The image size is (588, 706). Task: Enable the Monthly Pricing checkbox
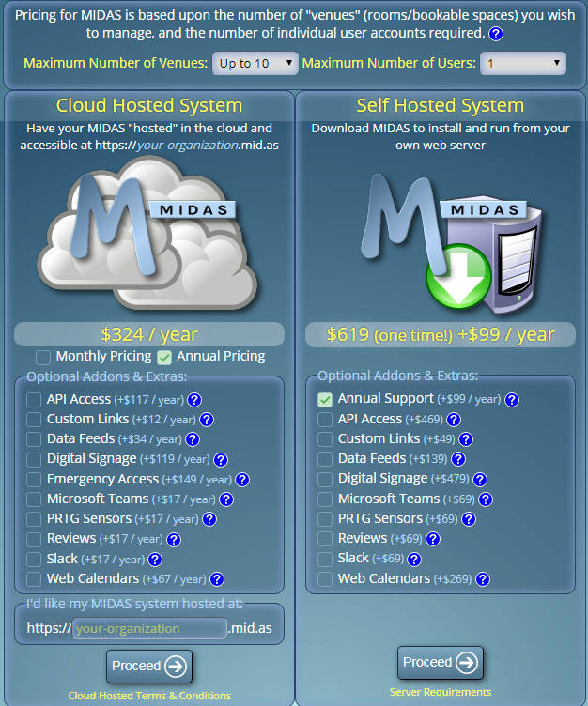coord(43,357)
